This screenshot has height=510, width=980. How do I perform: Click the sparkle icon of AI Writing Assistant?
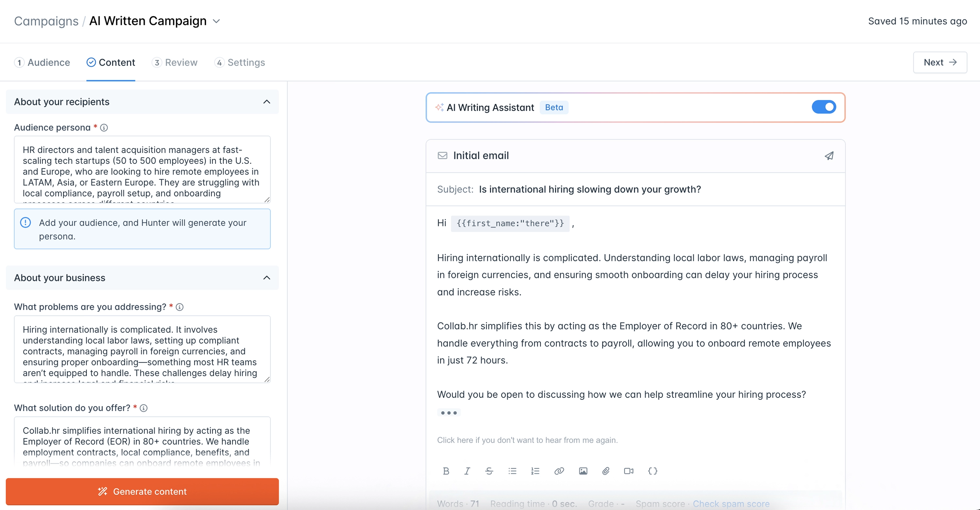click(x=439, y=107)
